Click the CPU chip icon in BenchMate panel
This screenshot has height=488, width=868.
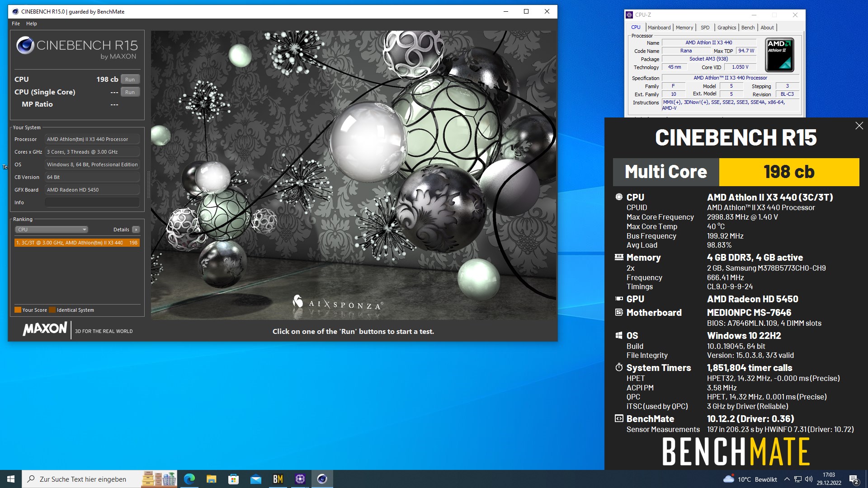(619, 197)
